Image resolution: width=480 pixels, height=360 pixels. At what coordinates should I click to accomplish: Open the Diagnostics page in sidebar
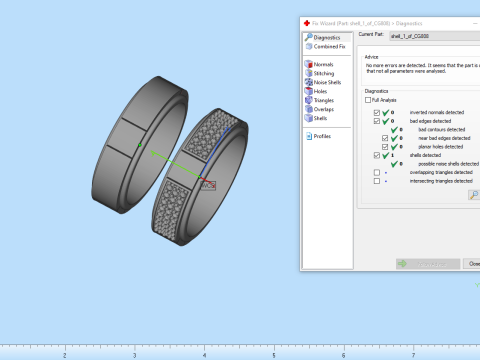327,37
